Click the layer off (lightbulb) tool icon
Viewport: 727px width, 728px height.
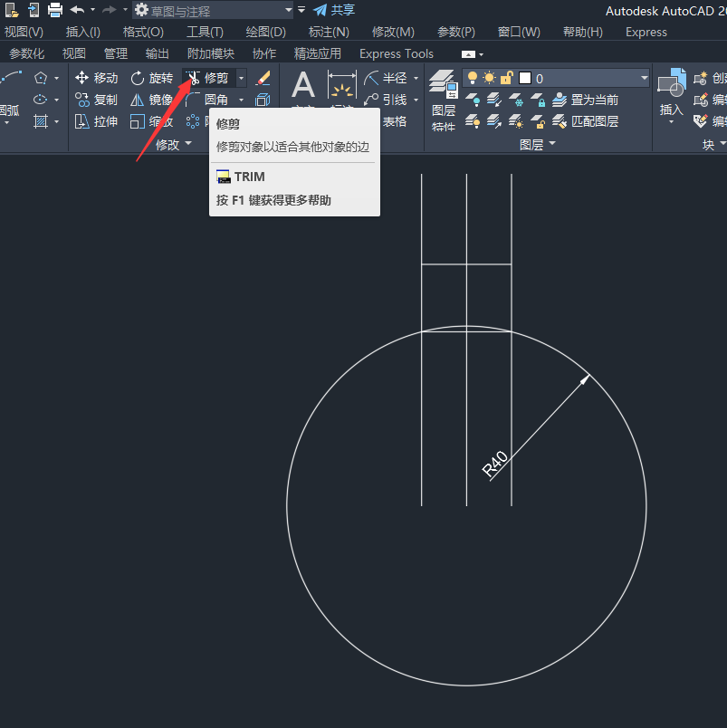pyautogui.click(x=473, y=100)
